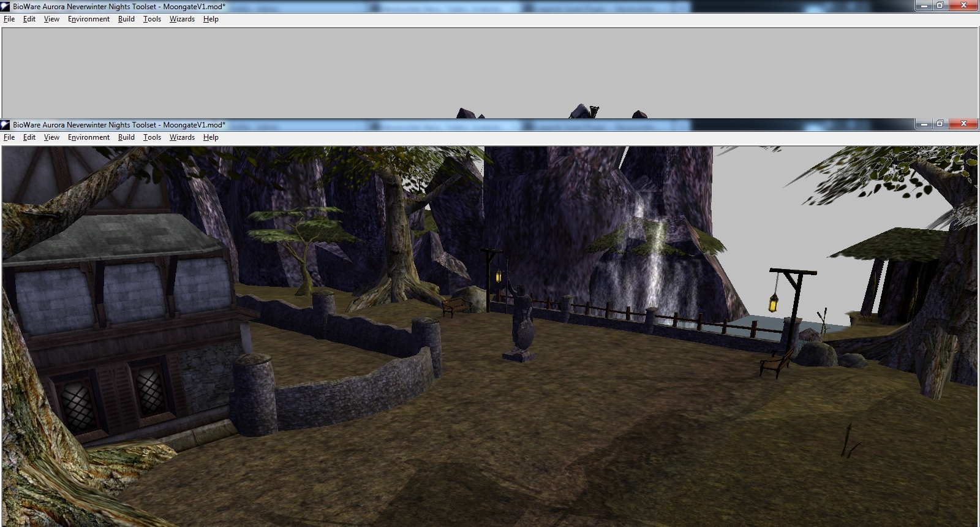Open Environment menu in upper toolset window

tap(89, 19)
